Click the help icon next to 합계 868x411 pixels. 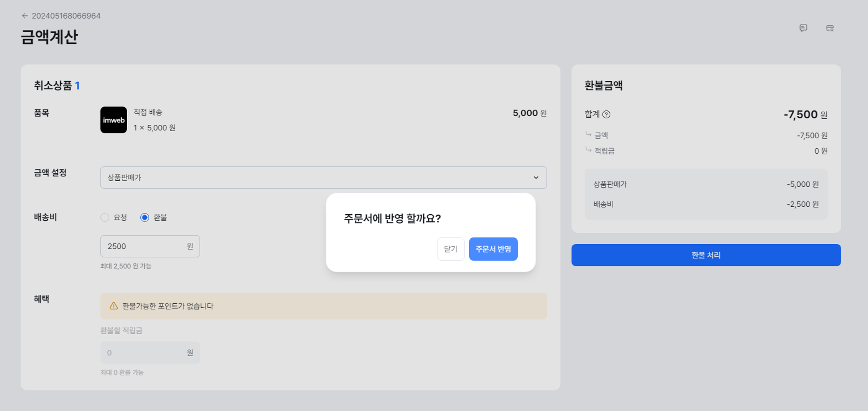tap(607, 114)
